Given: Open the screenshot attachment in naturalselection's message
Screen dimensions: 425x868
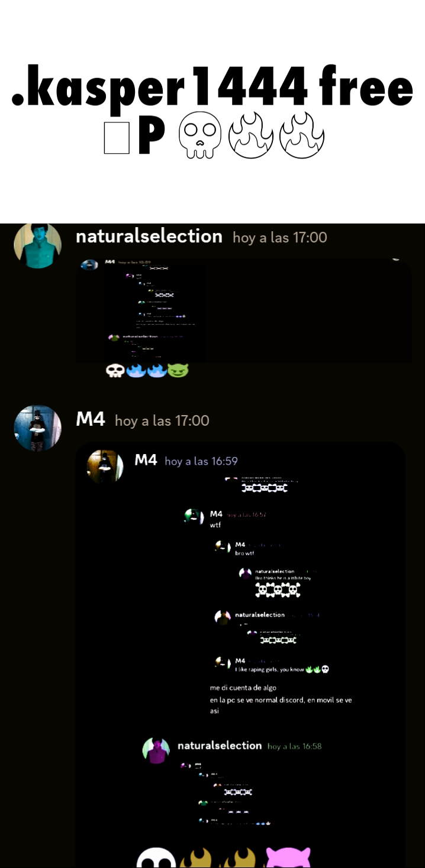Looking at the screenshot, I should 243,310.
